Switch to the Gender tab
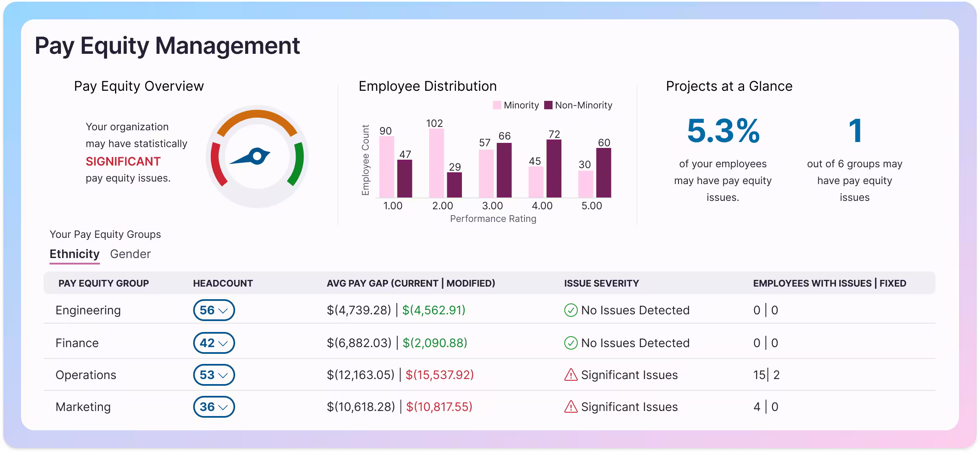 pyautogui.click(x=130, y=254)
